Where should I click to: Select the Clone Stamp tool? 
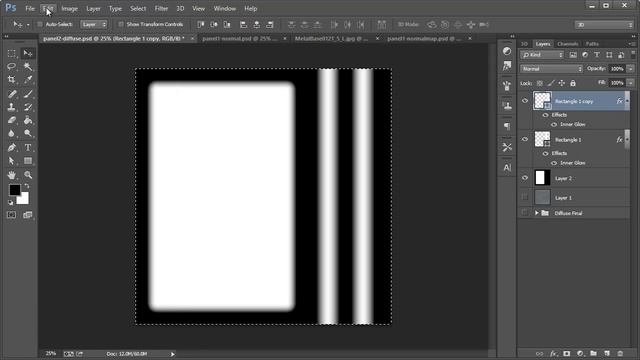[11, 107]
